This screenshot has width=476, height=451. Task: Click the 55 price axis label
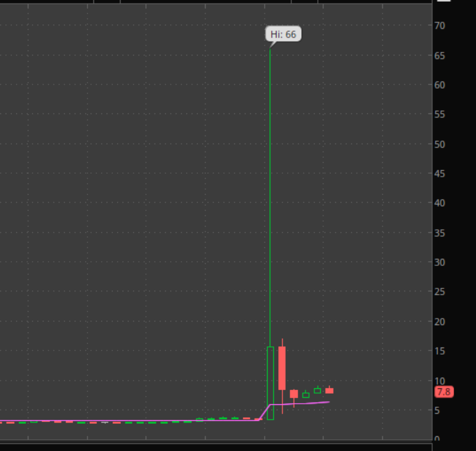point(439,115)
